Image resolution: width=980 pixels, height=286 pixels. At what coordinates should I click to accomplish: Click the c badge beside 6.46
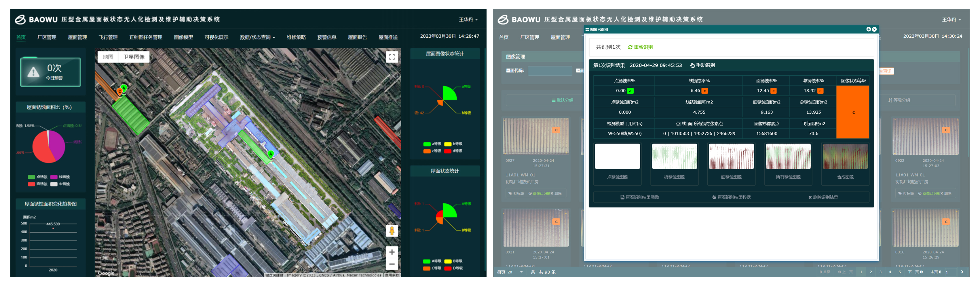[x=704, y=91]
